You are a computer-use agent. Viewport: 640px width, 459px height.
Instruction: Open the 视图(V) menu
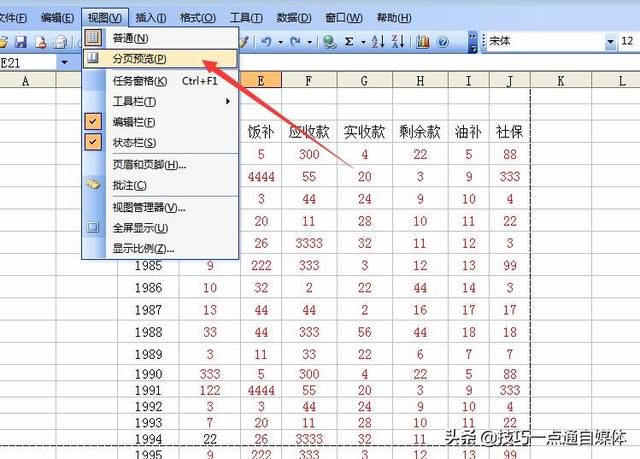105,18
